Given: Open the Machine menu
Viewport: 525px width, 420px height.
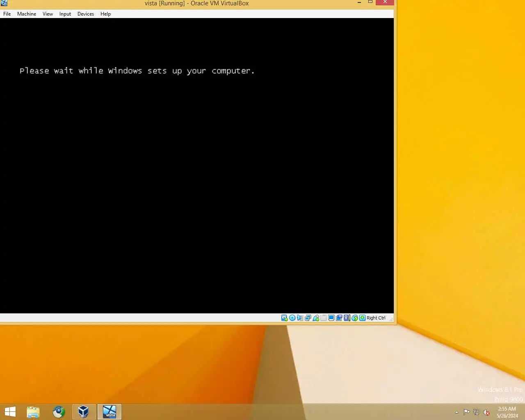Looking at the screenshot, I should coord(27,14).
